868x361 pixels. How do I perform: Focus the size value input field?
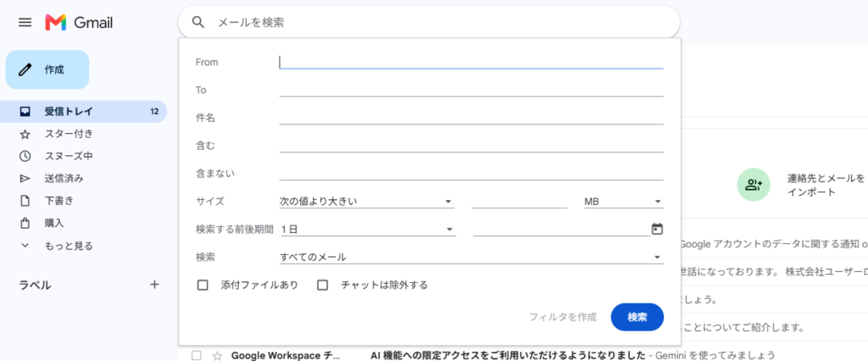point(520,202)
